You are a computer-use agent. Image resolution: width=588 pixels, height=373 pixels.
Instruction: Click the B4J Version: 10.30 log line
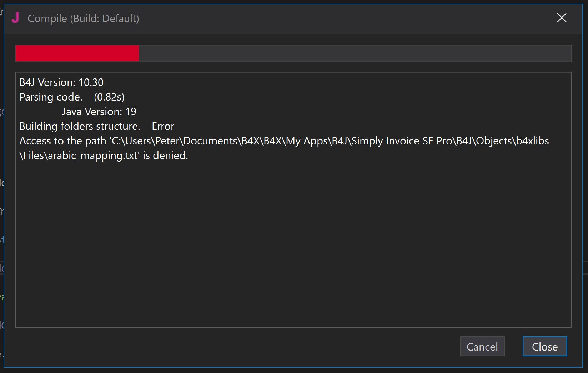coord(61,82)
